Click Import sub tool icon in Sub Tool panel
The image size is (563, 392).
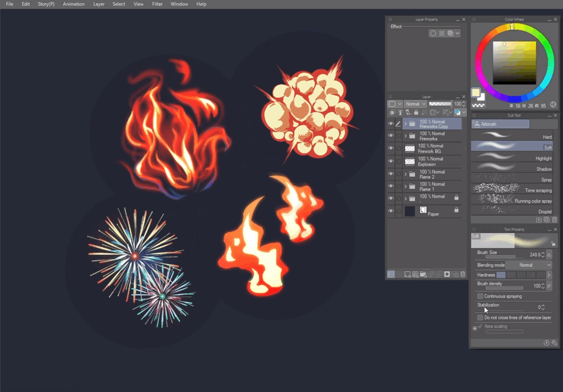538,220
